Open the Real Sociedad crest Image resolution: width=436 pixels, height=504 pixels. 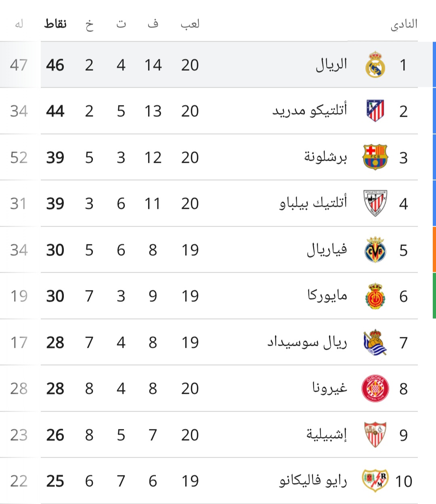(375, 342)
